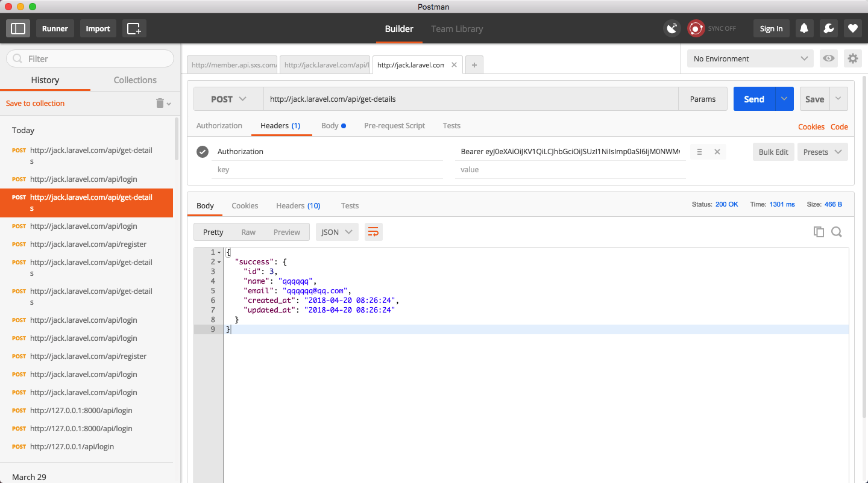The height and width of the screenshot is (483, 868).
Task: Open the response Headers (10) tab
Action: point(298,205)
